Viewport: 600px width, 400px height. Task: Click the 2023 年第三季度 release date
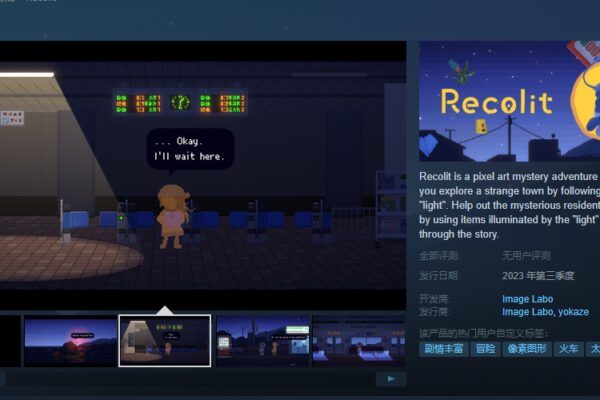(x=538, y=276)
